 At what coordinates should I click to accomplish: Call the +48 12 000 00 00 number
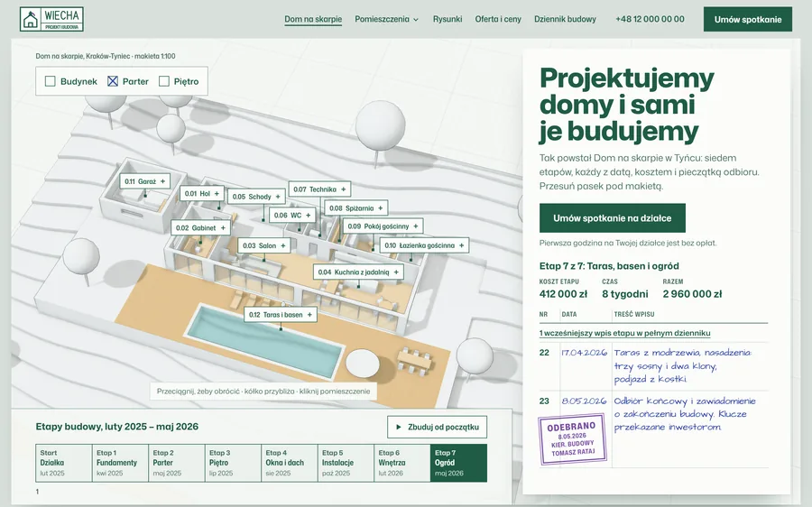pos(650,19)
